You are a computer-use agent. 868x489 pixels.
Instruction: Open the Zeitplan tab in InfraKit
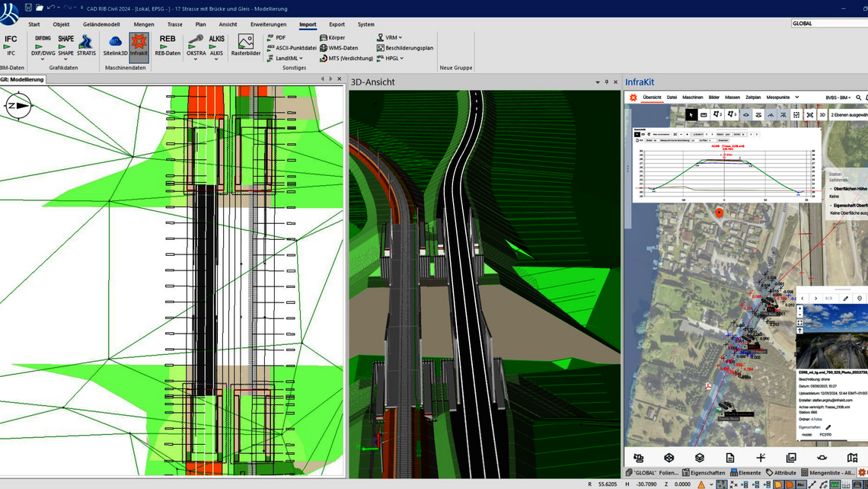point(753,97)
